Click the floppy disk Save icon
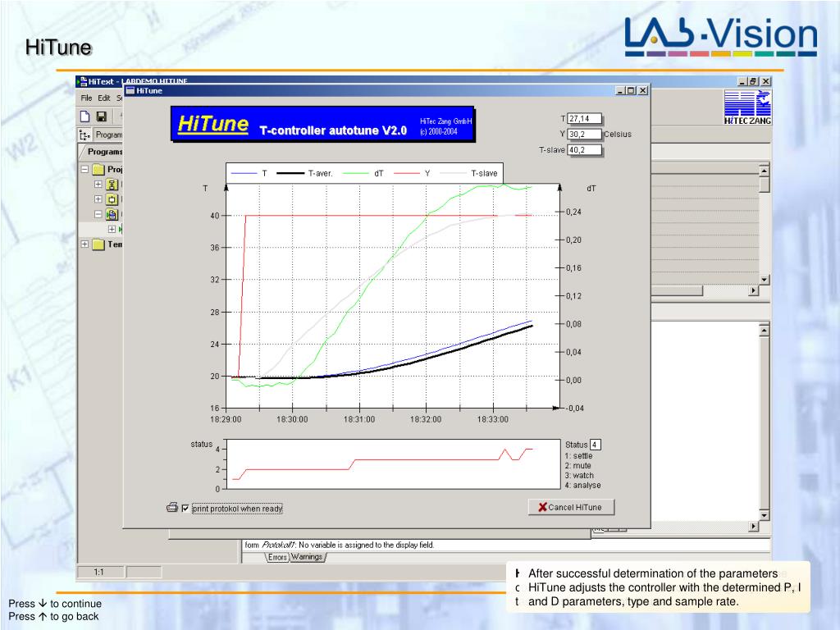The height and width of the screenshot is (630, 840). [x=101, y=116]
